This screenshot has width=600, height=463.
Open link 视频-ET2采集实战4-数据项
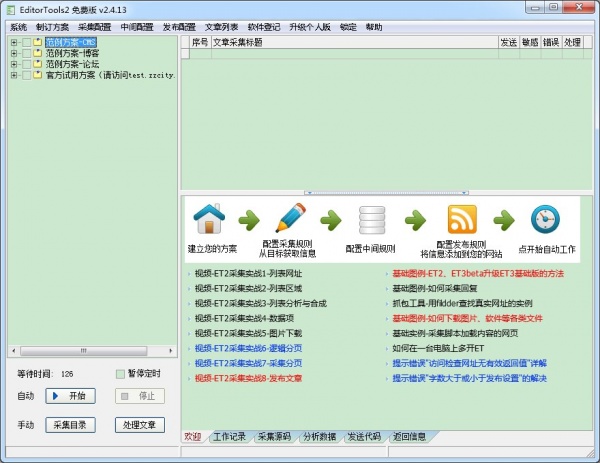pos(244,318)
